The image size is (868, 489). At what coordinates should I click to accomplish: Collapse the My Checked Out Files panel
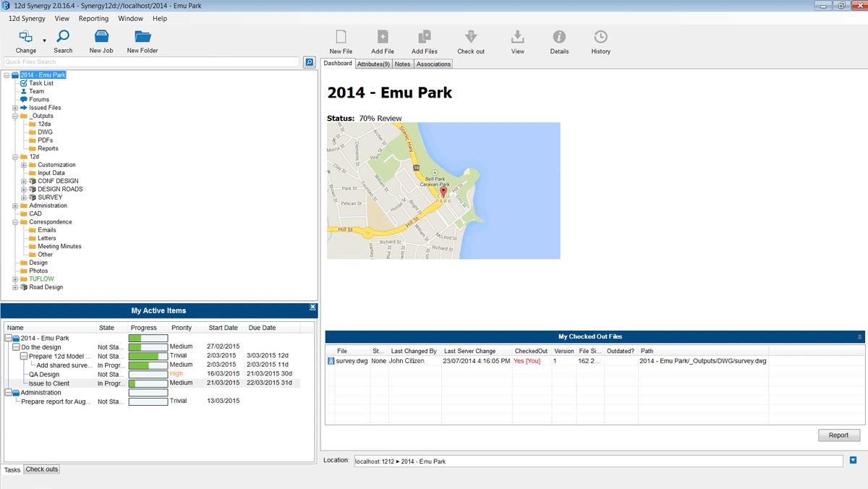(x=860, y=337)
